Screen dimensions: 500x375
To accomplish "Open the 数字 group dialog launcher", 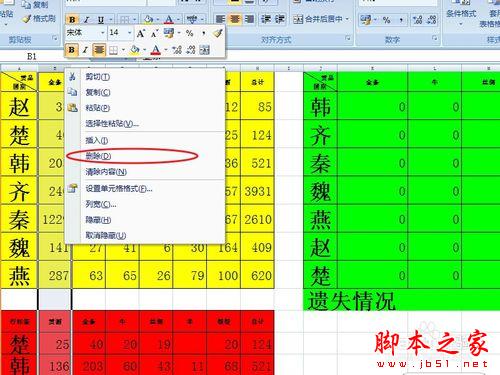I will pos(435,38).
